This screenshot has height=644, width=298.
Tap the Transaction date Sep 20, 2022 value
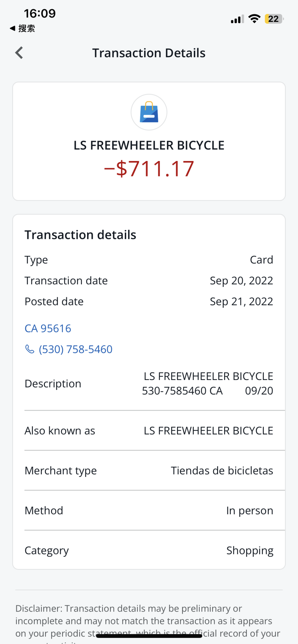[x=241, y=281]
